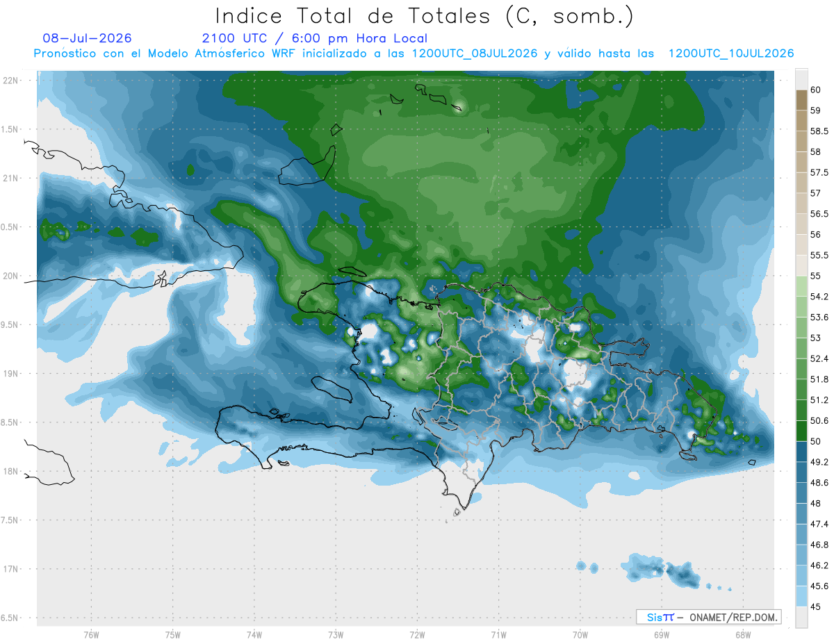Click the legend value 51.8
The image size is (834, 644).
pyautogui.click(x=819, y=379)
